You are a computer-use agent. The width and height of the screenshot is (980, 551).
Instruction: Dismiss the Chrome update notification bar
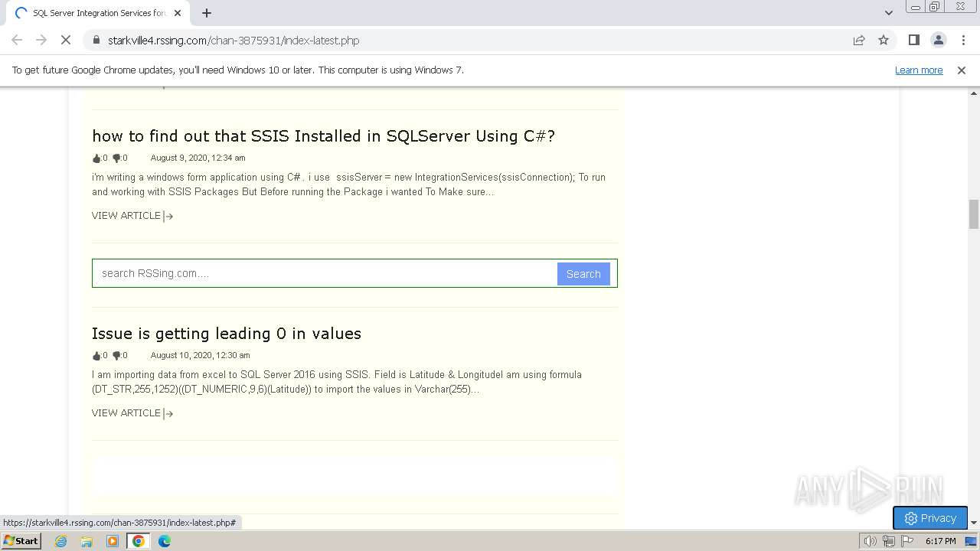[962, 70]
